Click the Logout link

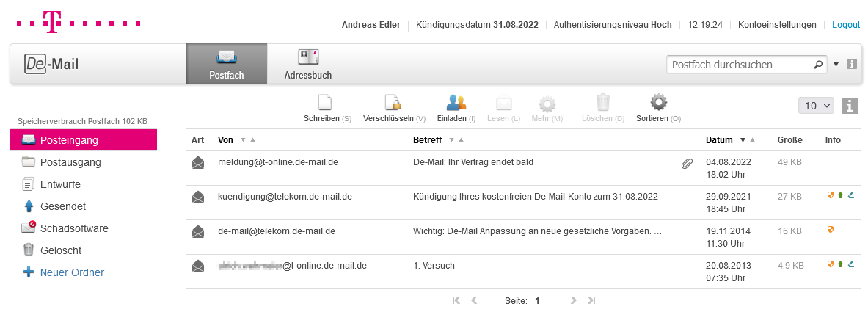846,25
